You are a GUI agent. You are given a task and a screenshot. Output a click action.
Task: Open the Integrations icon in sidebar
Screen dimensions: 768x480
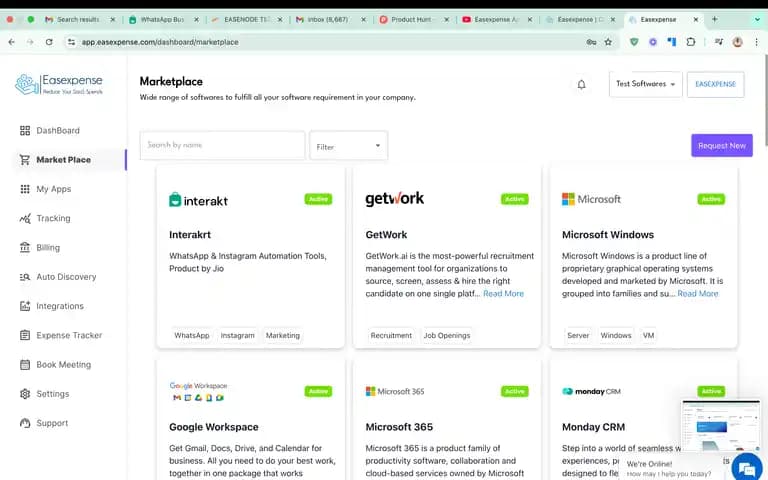(x=25, y=306)
